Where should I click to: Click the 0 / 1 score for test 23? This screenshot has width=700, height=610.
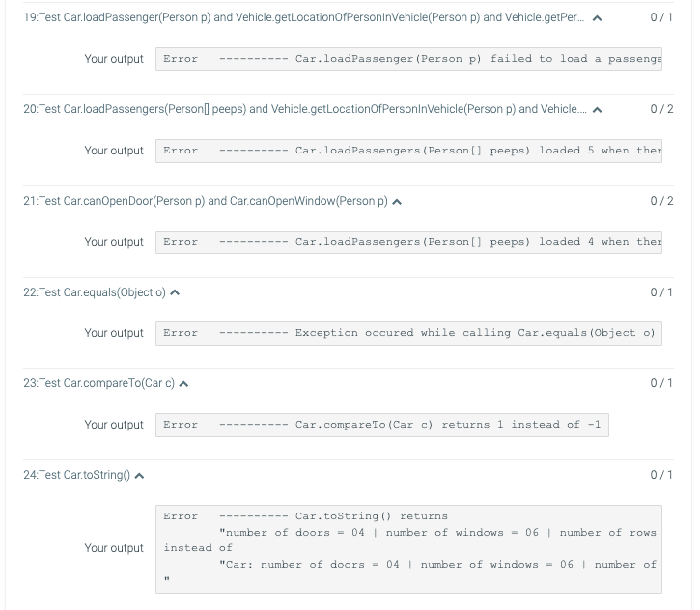tap(661, 383)
